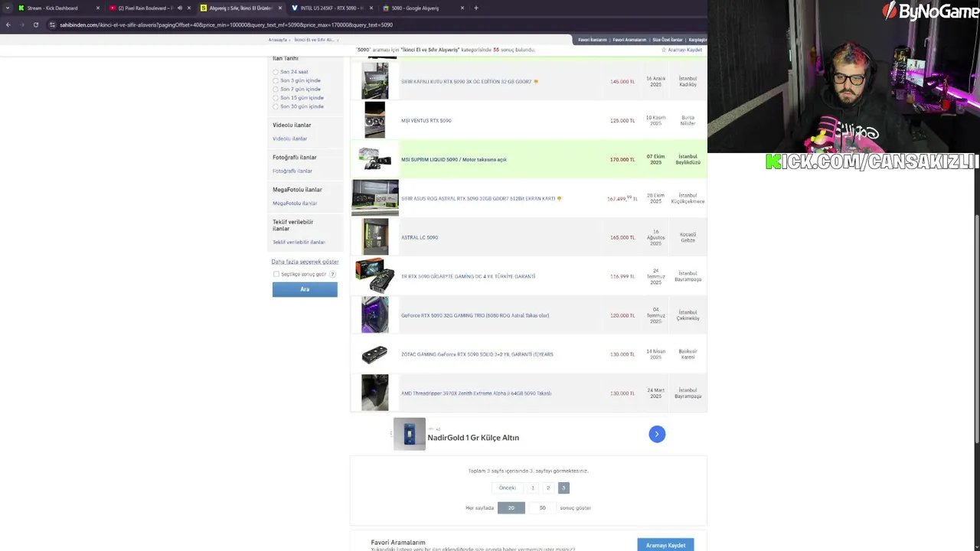Select the Son 3 gün içinde radio option
The image size is (980, 551).
tap(276, 80)
